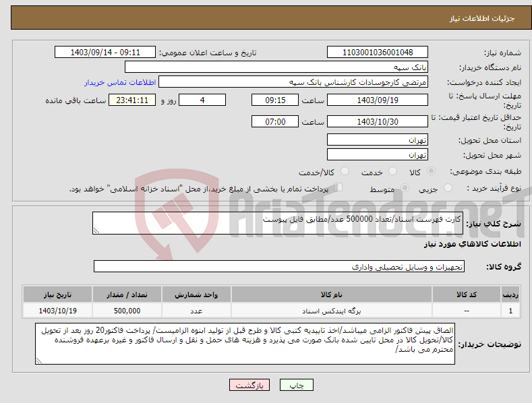Click the گروه کالا field تجهیزات و وسایل
This screenshot has height=403, width=532.
(x=279, y=267)
